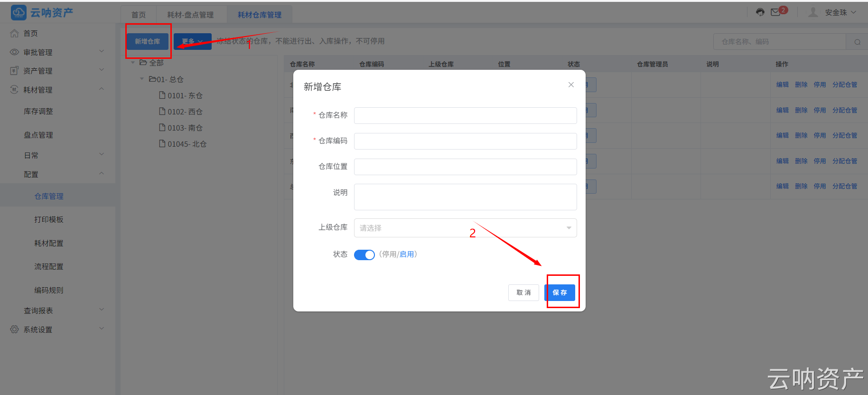Click the 01045-北仓 file icon
Screen dimensions: 868x395
tap(162, 144)
